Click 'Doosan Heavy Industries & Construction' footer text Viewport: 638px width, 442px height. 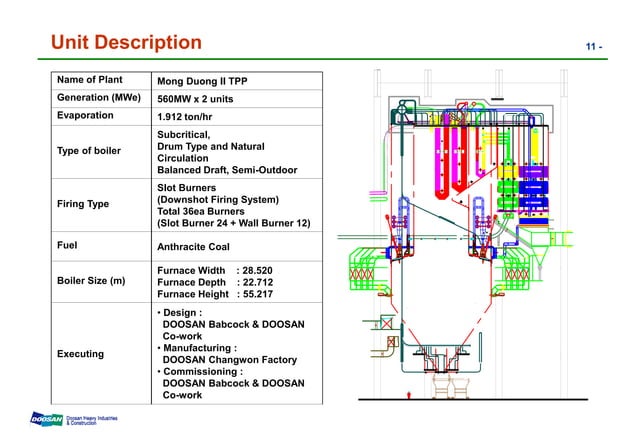(92, 420)
